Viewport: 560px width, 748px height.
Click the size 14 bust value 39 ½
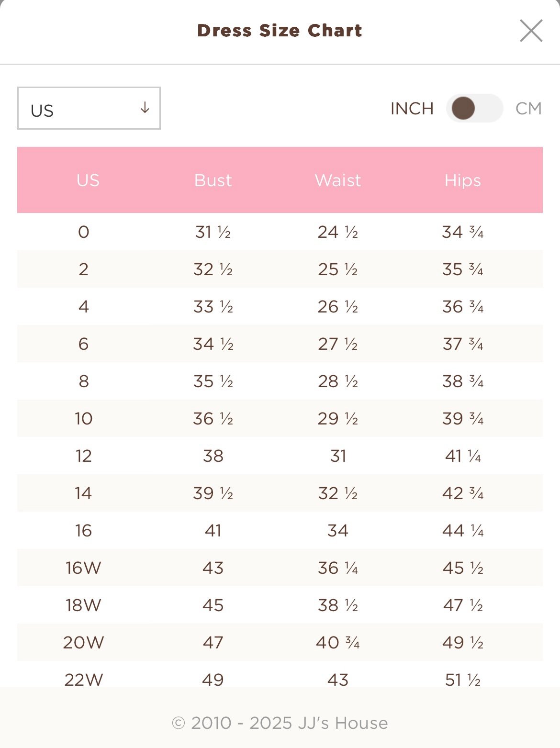click(213, 493)
